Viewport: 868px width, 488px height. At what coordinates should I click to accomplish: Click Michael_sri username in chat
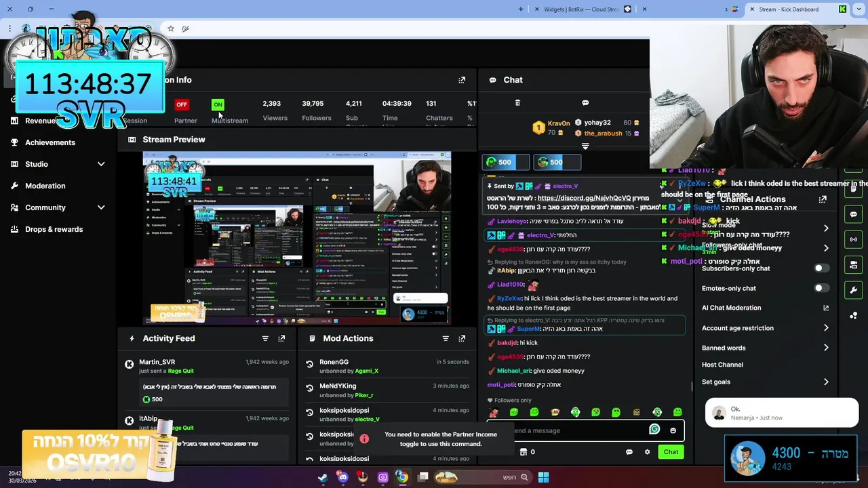[514, 371]
